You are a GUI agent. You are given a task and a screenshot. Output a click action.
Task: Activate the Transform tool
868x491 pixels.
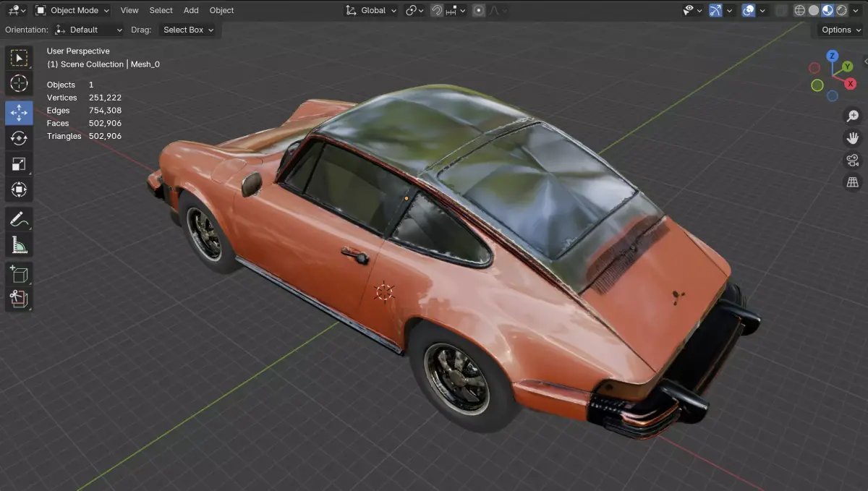(19, 190)
